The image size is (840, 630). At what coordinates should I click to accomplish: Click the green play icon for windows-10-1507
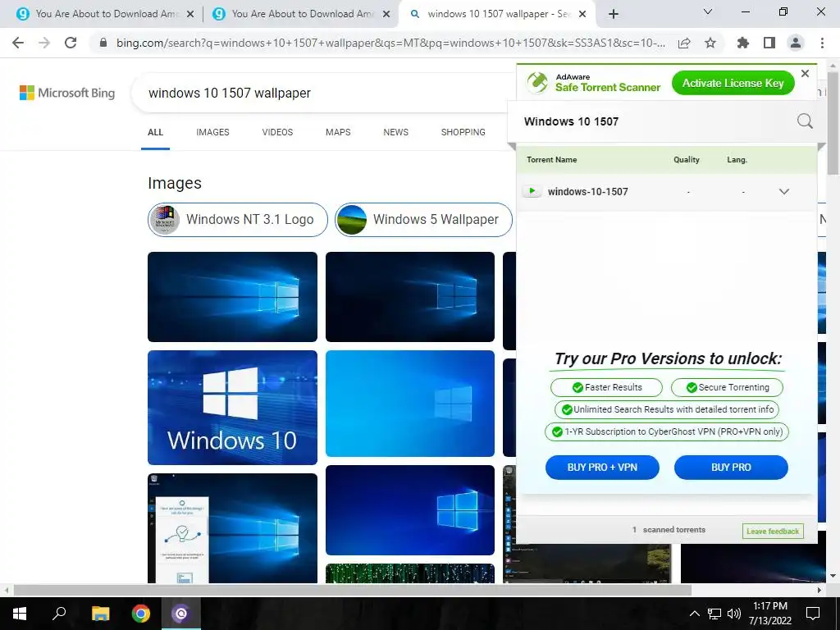[532, 191]
